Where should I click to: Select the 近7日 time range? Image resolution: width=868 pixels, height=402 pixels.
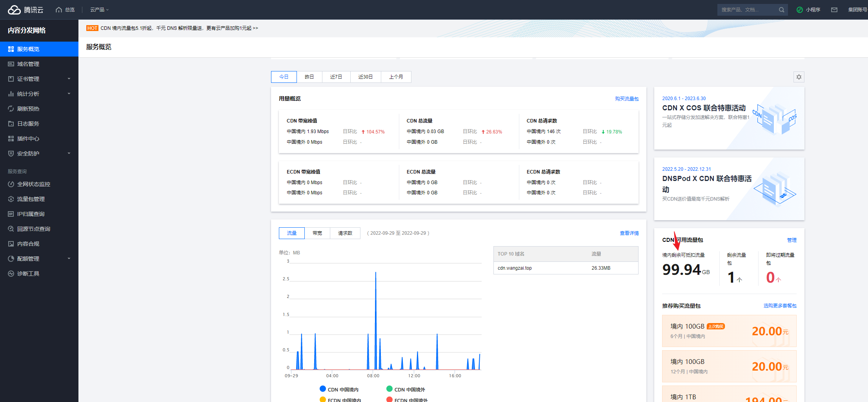[336, 77]
